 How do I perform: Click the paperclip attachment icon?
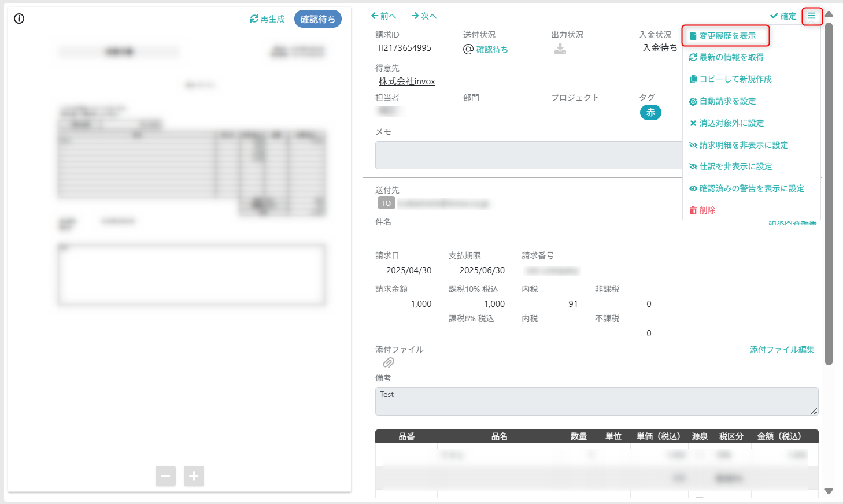point(389,363)
